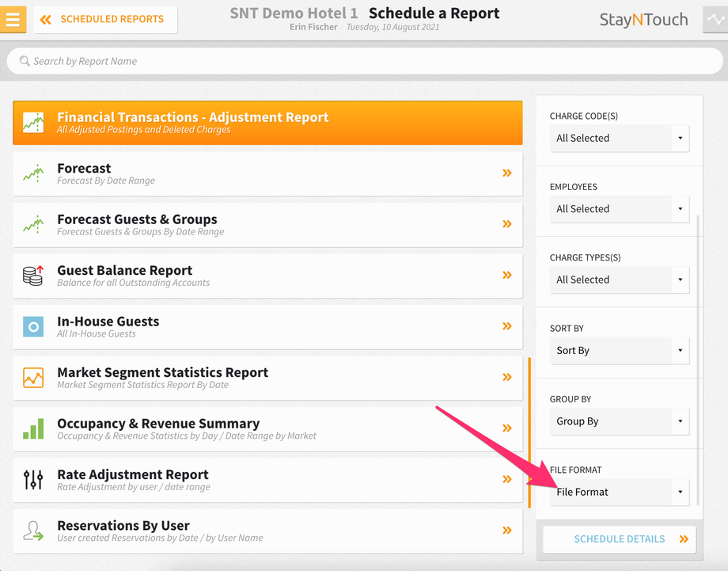The height and width of the screenshot is (571, 728).
Task: Expand Market Segment Statistics double arrow
Action: pos(507,377)
